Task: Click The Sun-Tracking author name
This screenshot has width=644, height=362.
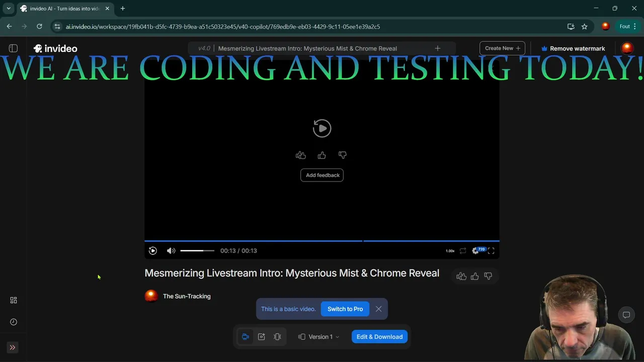Action: (187, 296)
